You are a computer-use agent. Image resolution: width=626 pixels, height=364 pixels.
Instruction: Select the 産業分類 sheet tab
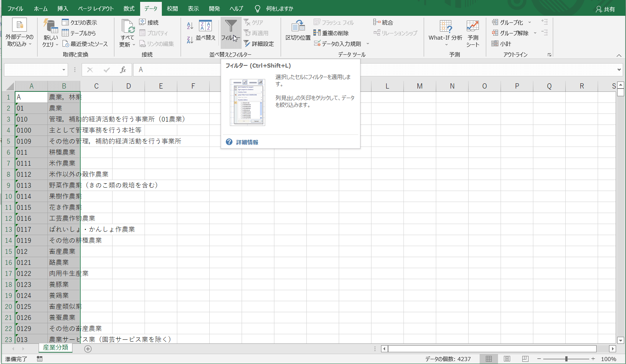pyautogui.click(x=56, y=347)
